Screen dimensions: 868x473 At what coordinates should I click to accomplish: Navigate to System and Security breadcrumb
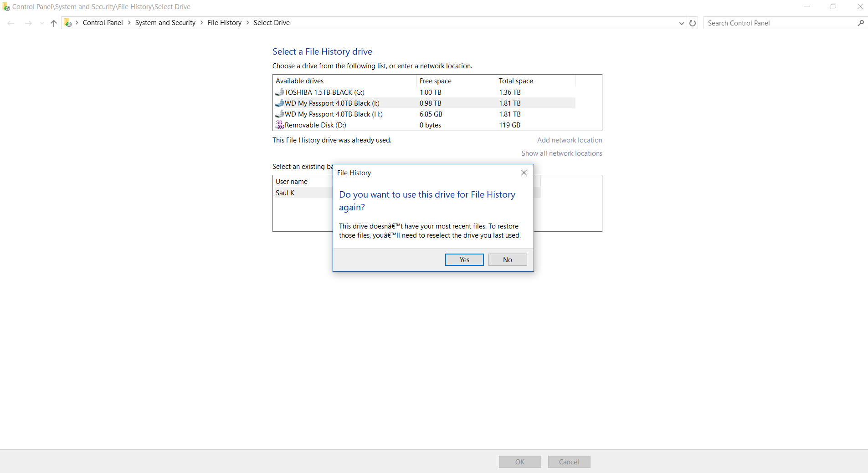point(165,22)
